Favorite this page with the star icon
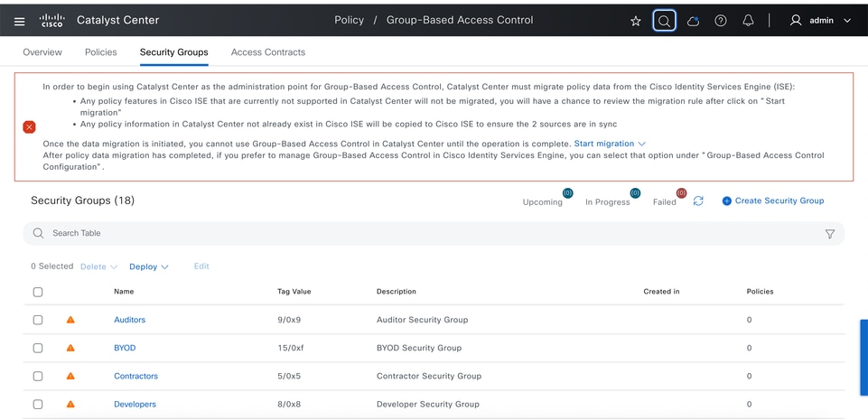868x420 pixels. pyautogui.click(x=636, y=21)
